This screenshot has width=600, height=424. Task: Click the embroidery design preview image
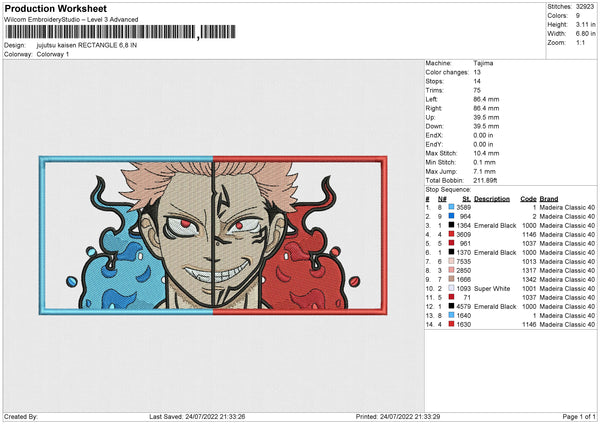pos(213,235)
